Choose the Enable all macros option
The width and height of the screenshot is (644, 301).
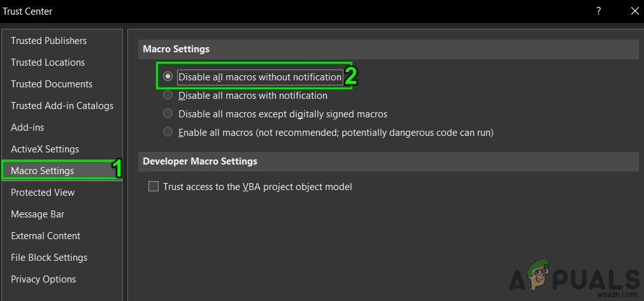pyautogui.click(x=168, y=132)
